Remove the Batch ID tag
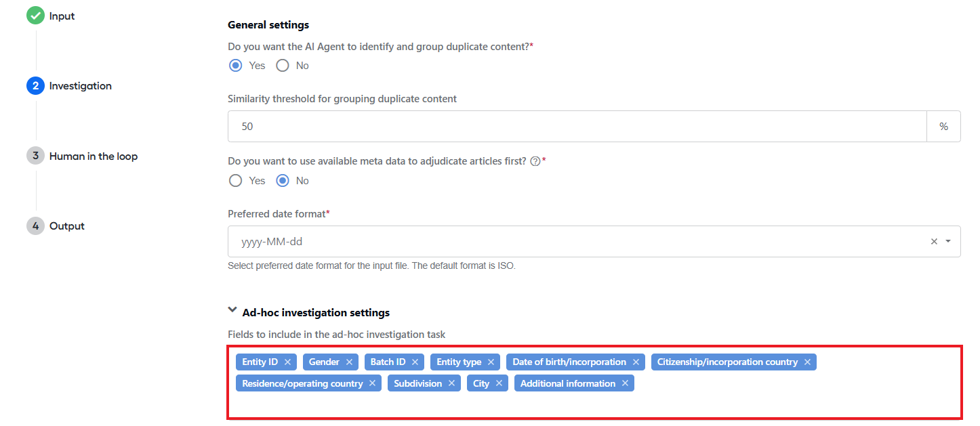 point(415,362)
